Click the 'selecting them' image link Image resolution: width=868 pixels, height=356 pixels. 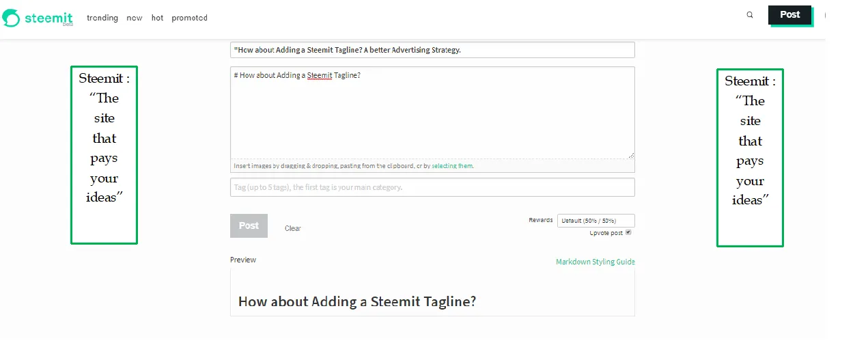[x=452, y=166]
